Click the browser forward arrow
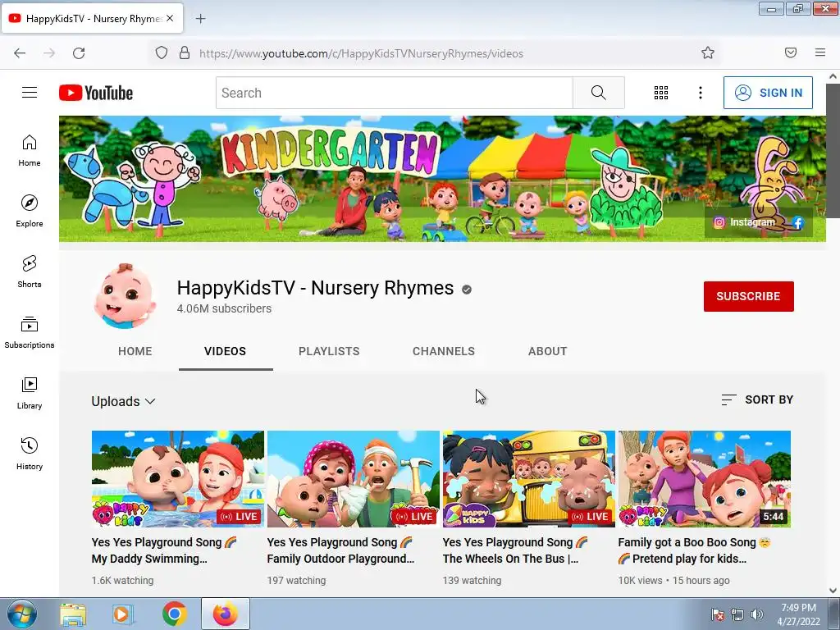 click(49, 53)
